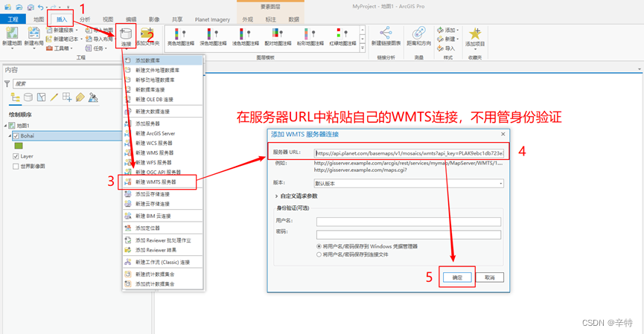Click the Undo arrow in quick access toolbar
Viewport: 644px width, 334px height.
pos(40,7)
